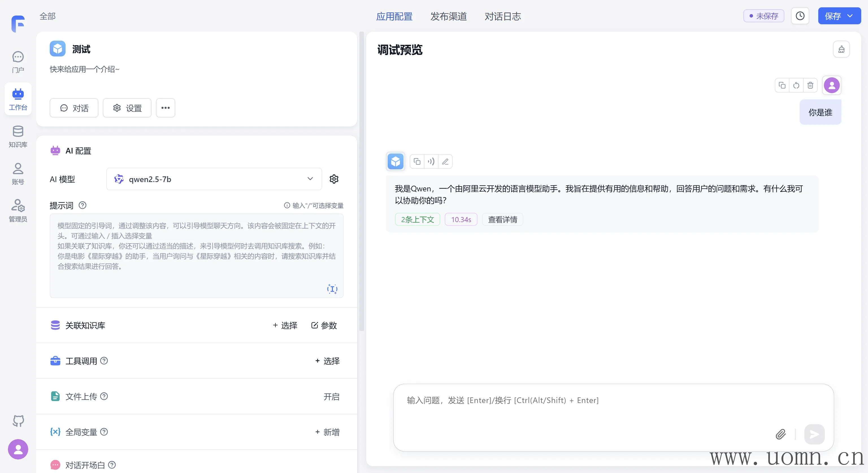The width and height of the screenshot is (868, 473).
Task: Open version history clock icon
Action: pos(800,16)
